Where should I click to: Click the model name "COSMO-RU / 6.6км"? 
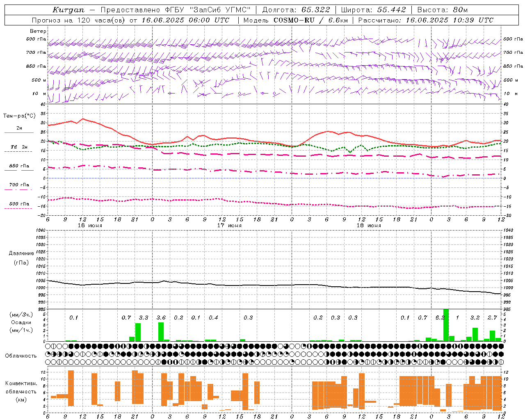(310, 20)
